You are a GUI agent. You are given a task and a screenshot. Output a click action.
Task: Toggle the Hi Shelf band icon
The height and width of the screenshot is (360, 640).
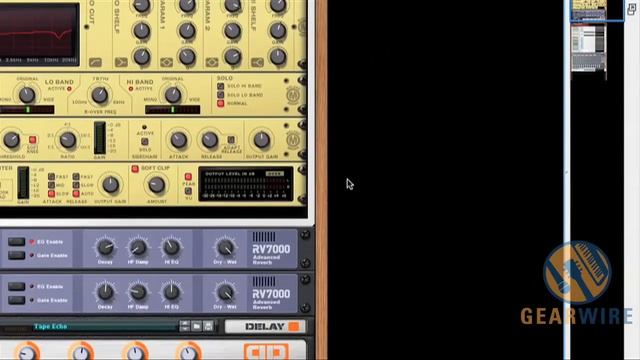(x=257, y=62)
